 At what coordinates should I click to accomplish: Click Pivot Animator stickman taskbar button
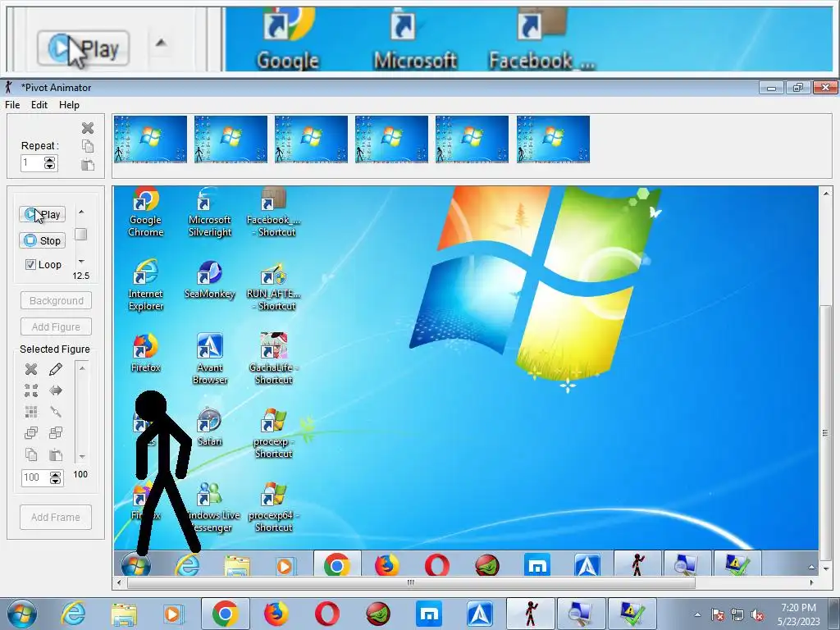pyautogui.click(x=531, y=614)
